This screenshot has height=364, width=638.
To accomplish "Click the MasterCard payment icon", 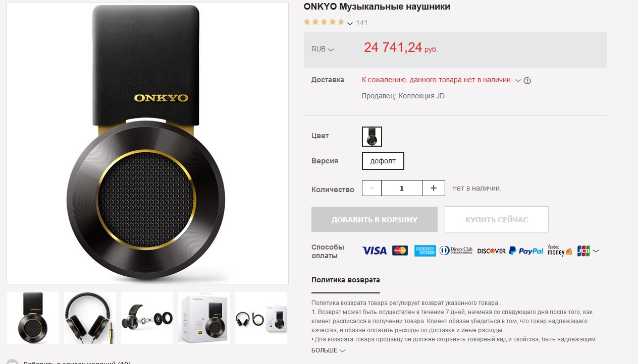I will click(x=400, y=251).
